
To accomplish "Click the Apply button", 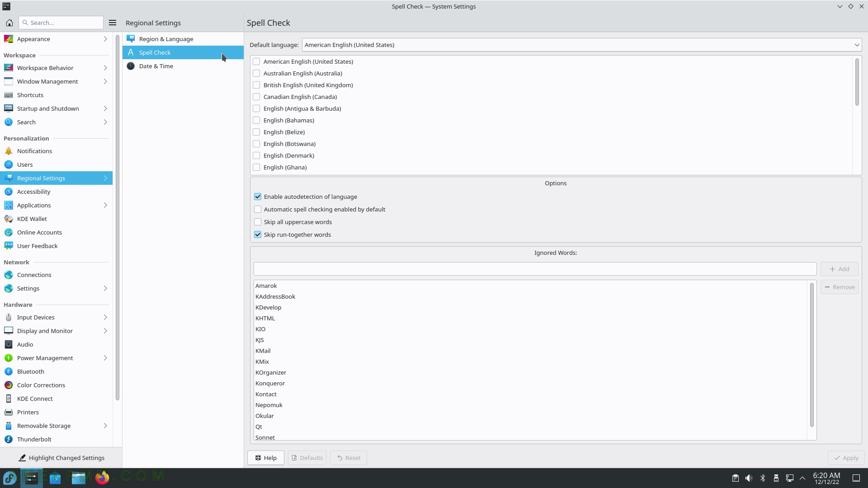I will click(846, 458).
